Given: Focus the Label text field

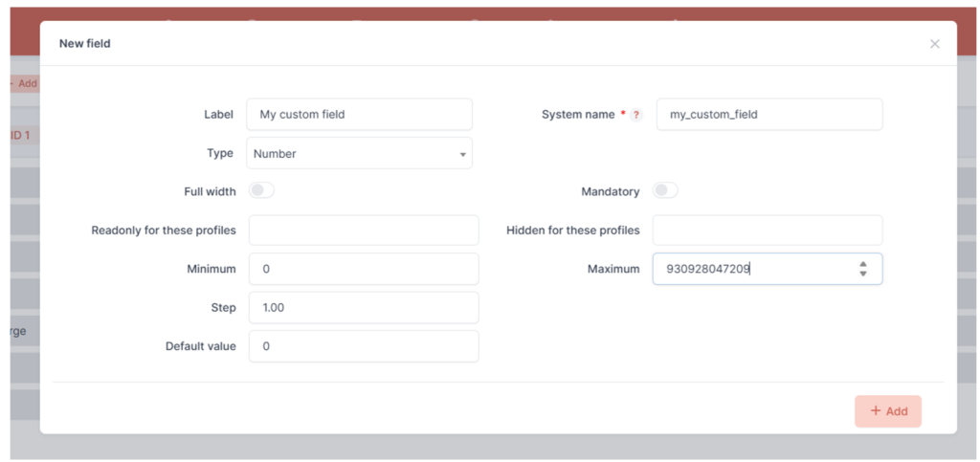Looking at the screenshot, I should 359,115.
